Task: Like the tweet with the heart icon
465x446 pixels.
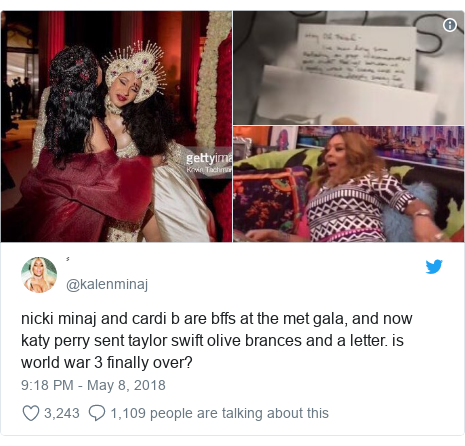Action: (x=31, y=413)
